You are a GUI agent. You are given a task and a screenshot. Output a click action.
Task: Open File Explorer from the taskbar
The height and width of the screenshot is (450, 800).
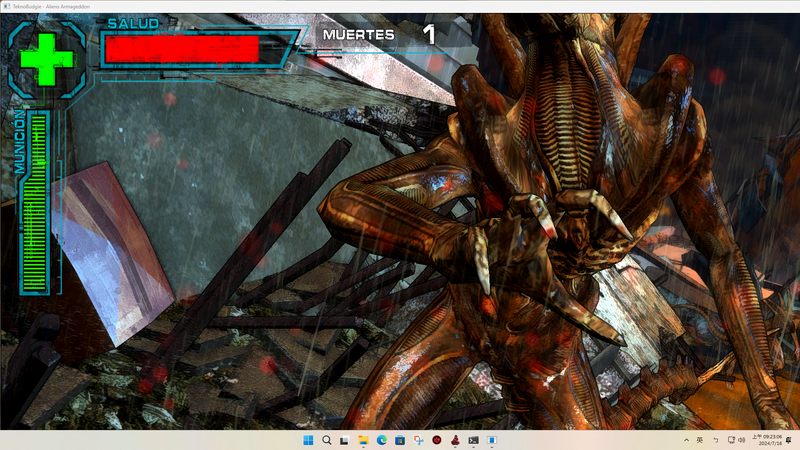click(363, 440)
